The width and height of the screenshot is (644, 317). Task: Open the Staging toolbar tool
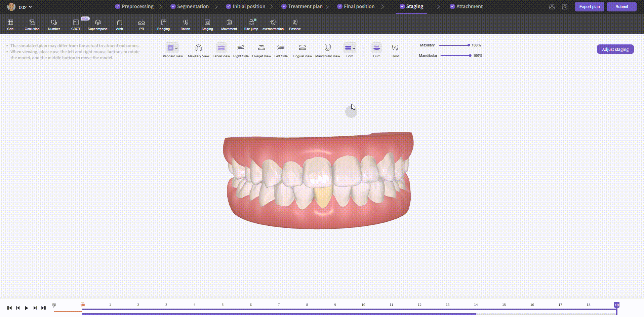207,25
